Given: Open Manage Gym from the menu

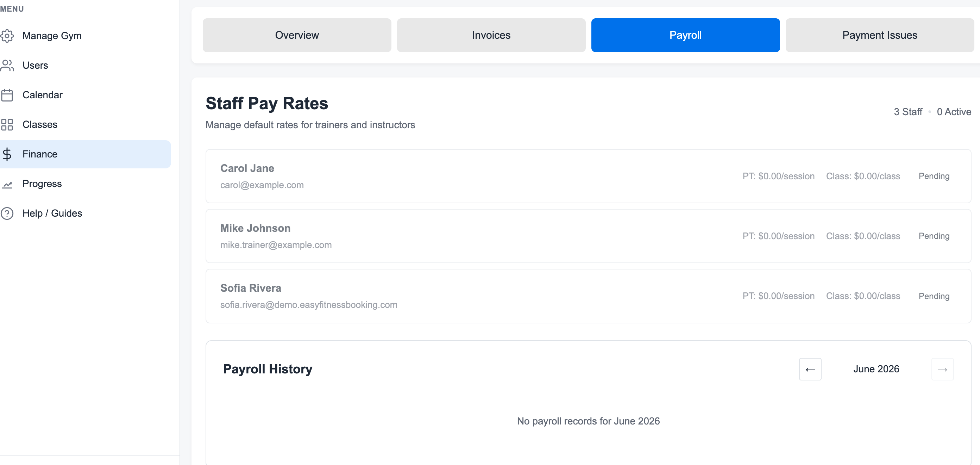Looking at the screenshot, I should point(85,36).
